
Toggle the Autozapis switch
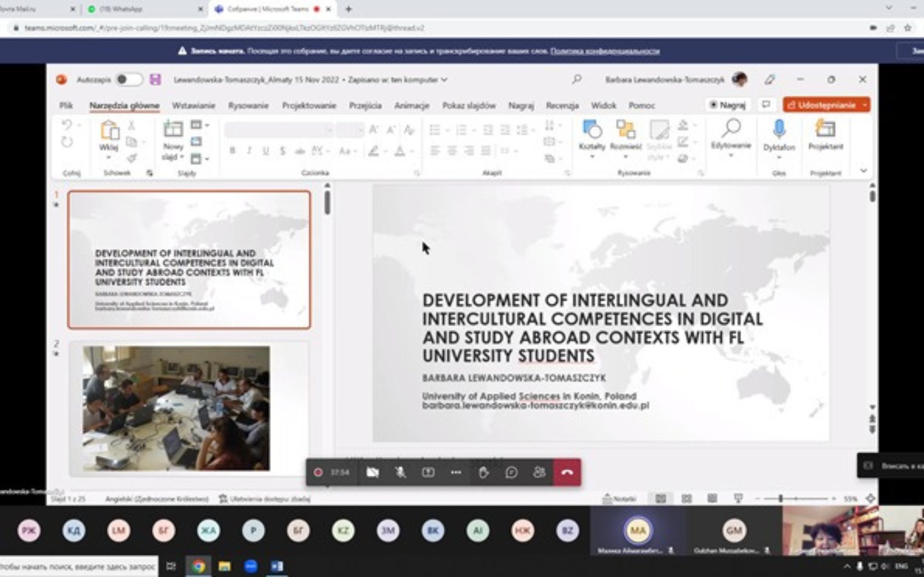tap(128, 80)
